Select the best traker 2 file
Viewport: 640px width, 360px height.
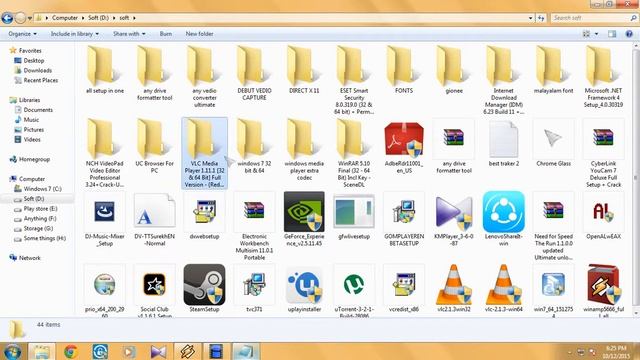[x=503, y=140]
